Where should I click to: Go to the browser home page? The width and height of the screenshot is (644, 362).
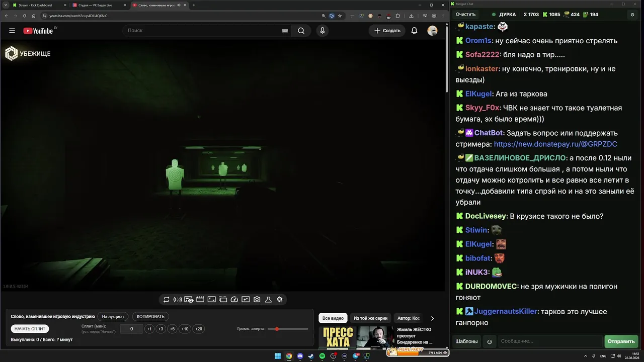pos(34,16)
